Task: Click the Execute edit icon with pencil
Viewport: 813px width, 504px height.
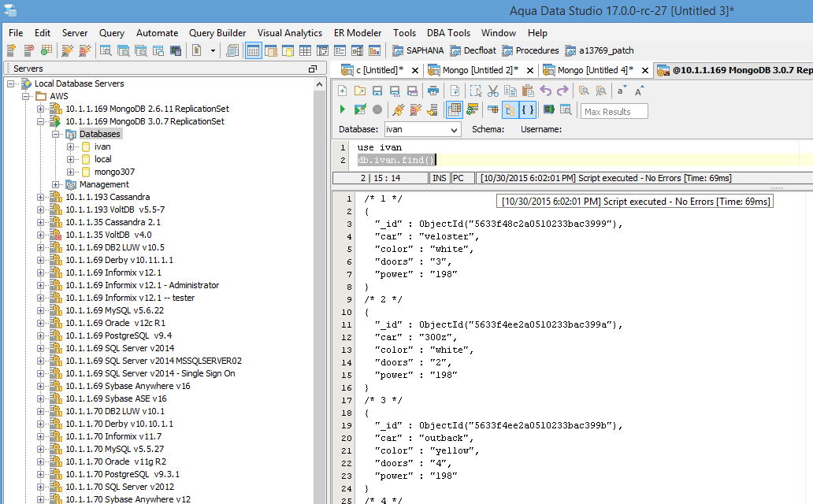Action: 360,109
